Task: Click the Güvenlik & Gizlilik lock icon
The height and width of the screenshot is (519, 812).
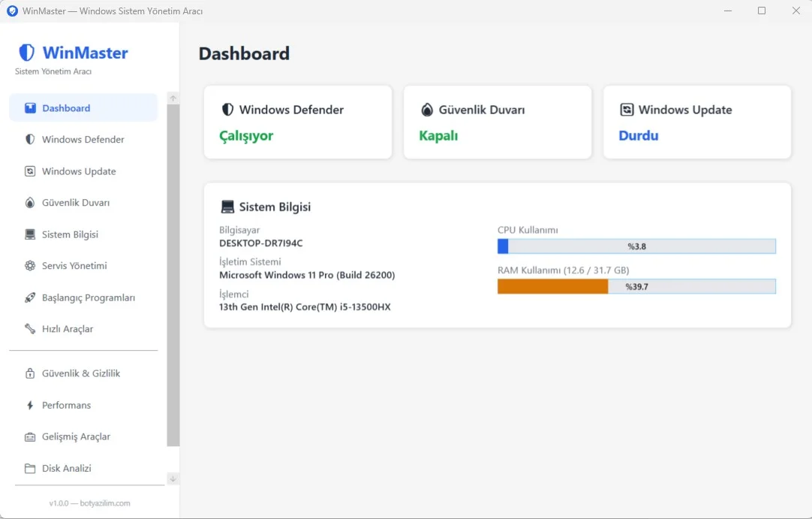Action: 30,373
